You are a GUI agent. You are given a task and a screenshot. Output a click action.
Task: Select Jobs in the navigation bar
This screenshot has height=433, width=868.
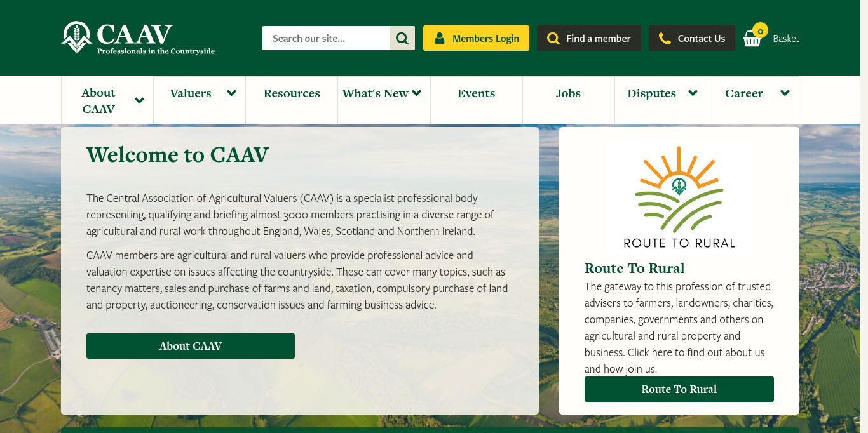pos(568,93)
